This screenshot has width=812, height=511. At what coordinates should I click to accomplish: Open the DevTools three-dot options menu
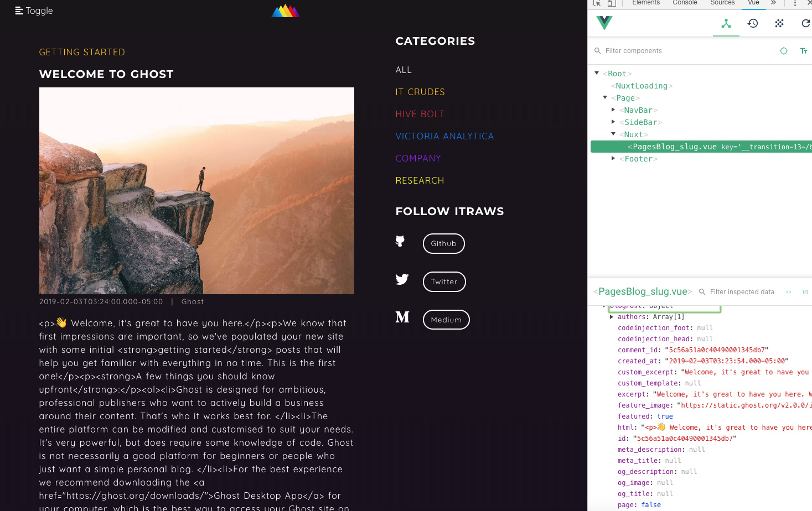click(795, 3)
